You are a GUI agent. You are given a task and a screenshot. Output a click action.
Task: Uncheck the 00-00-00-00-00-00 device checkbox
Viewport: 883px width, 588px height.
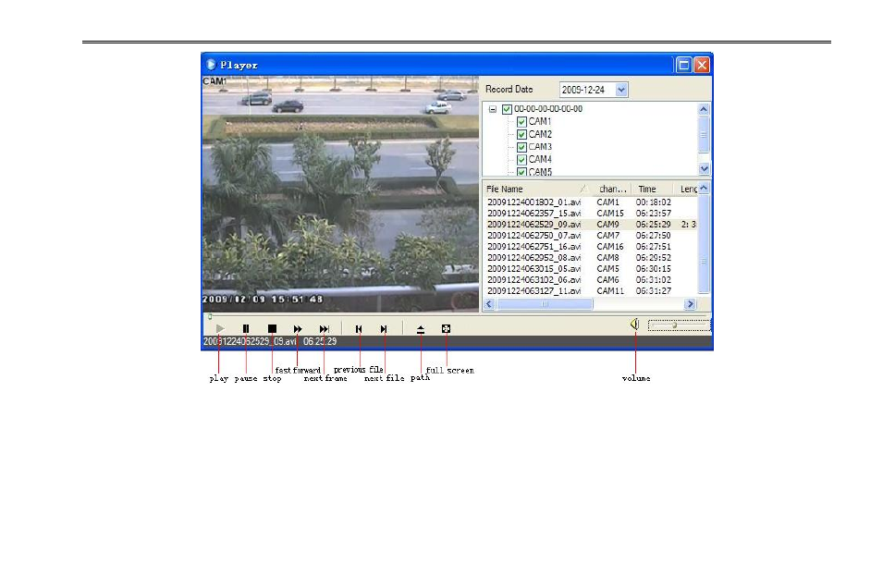coord(507,109)
